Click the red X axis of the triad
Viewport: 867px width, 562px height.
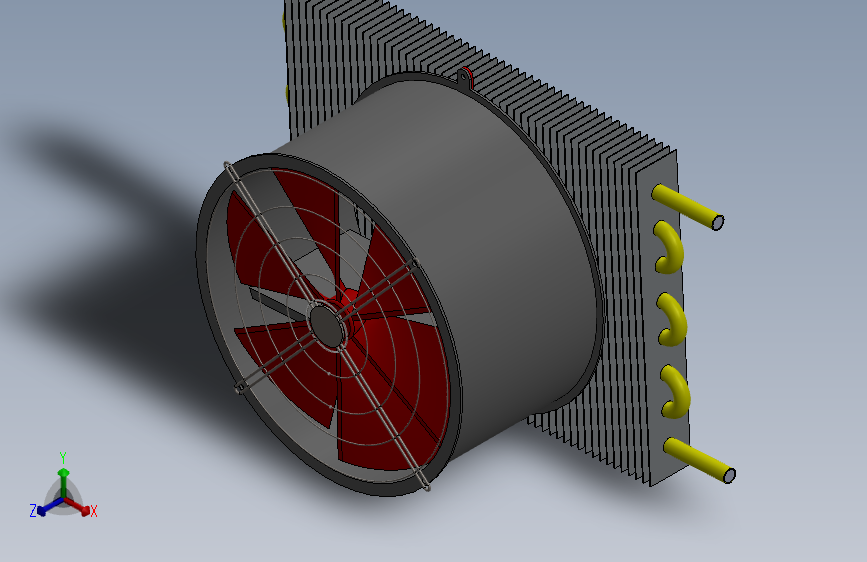pyautogui.click(x=77, y=506)
